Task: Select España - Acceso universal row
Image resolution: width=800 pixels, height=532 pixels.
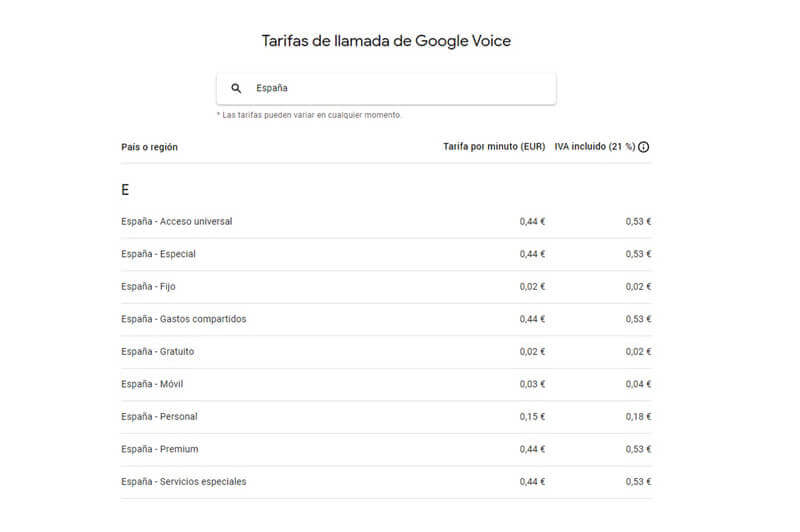Action: point(386,221)
